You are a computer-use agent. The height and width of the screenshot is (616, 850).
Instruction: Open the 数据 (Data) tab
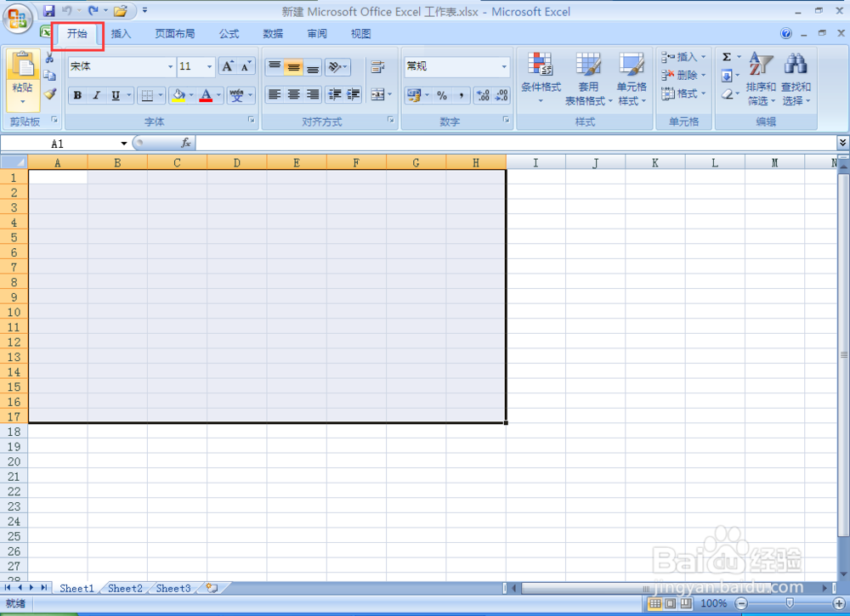tap(273, 34)
